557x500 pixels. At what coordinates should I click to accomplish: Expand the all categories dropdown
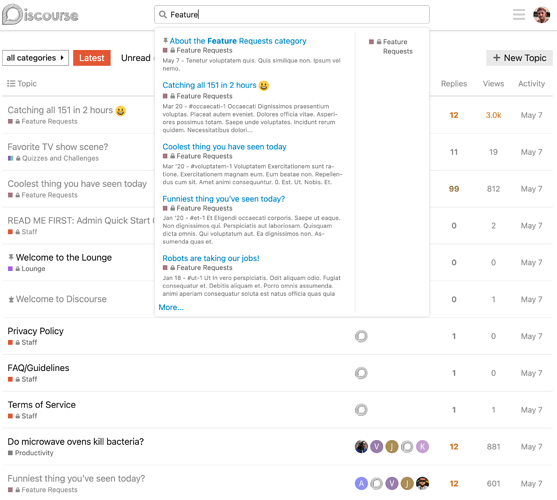[35, 58]
